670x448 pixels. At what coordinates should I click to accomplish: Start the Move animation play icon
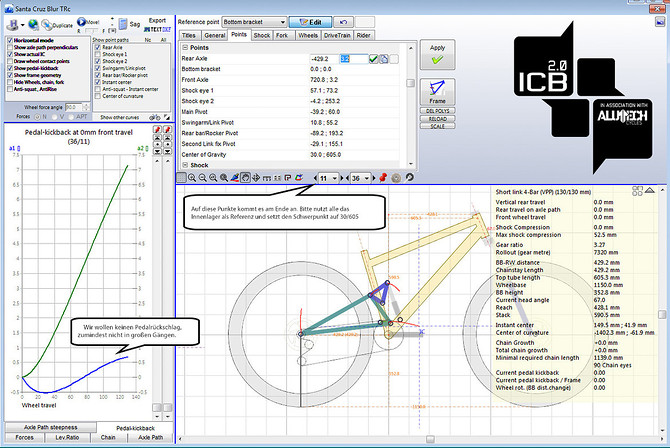pos(81,21)
